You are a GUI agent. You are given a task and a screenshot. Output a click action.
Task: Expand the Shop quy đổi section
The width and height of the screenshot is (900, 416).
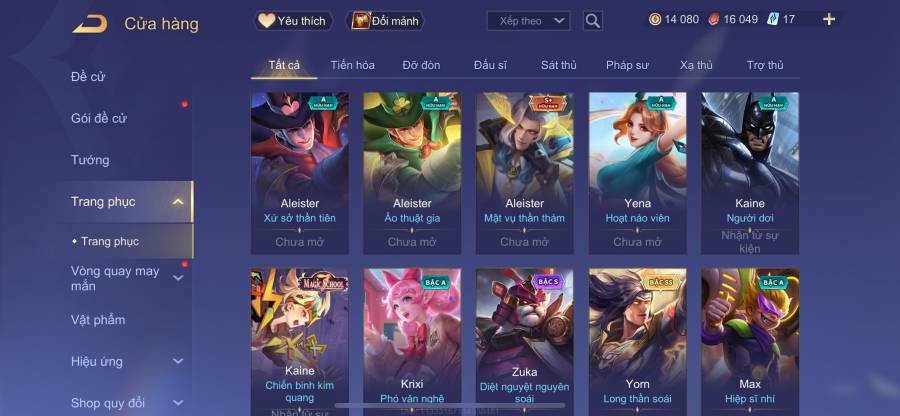[178, 403]
